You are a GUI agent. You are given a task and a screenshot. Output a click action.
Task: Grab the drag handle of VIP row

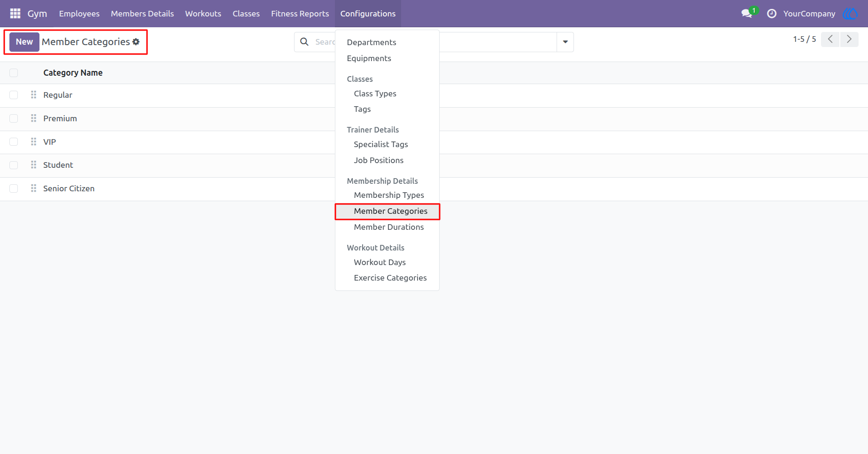click(x=33, y=142)
